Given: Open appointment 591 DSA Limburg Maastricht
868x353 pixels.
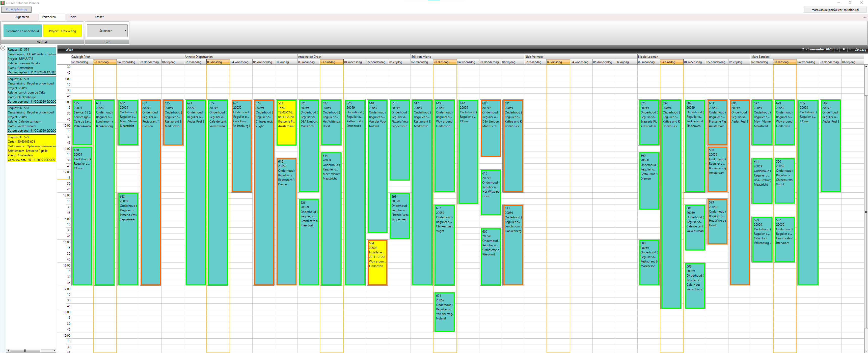Looking at the screenshot, I should (x=762, y=181).
